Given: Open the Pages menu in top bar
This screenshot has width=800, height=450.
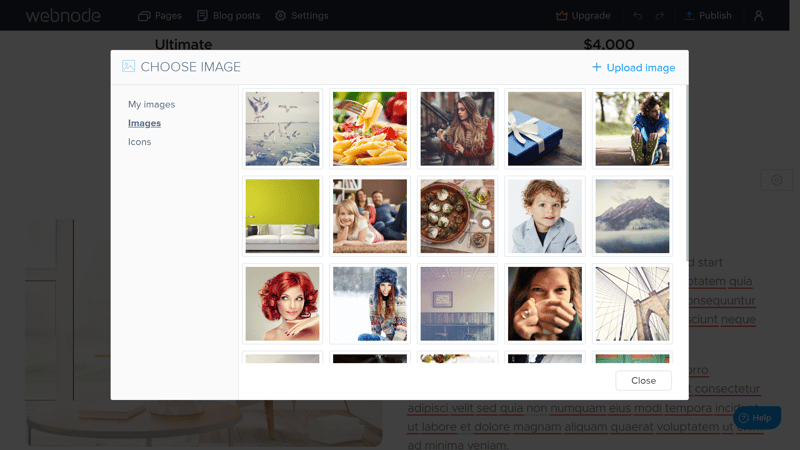Looking at the screenshot, I should [160, 16].
